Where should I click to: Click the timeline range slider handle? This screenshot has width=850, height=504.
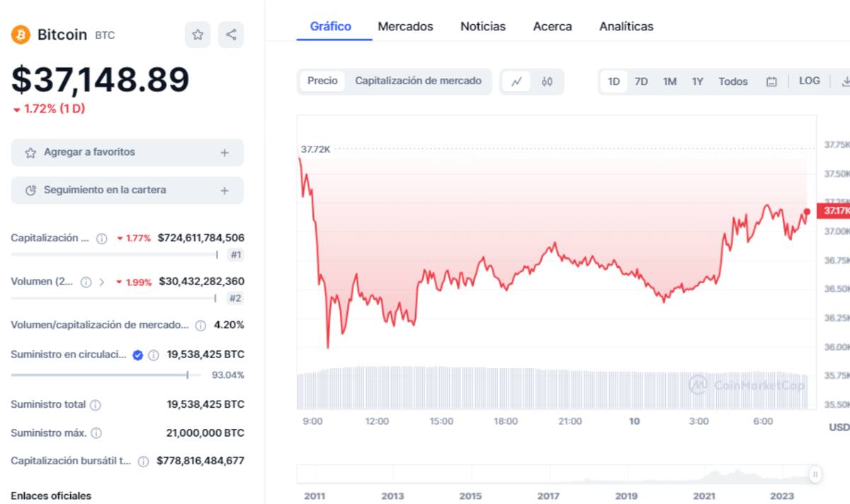pos(815,474)
